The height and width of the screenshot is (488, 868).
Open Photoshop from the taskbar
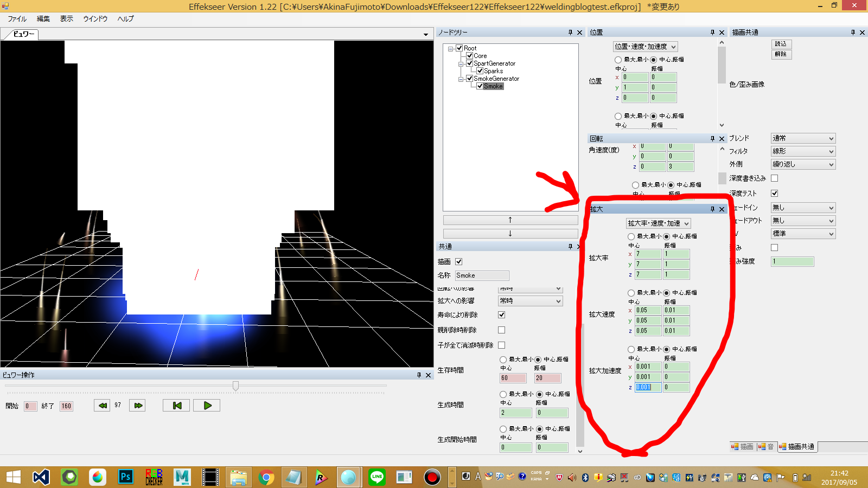coord(126,477)
